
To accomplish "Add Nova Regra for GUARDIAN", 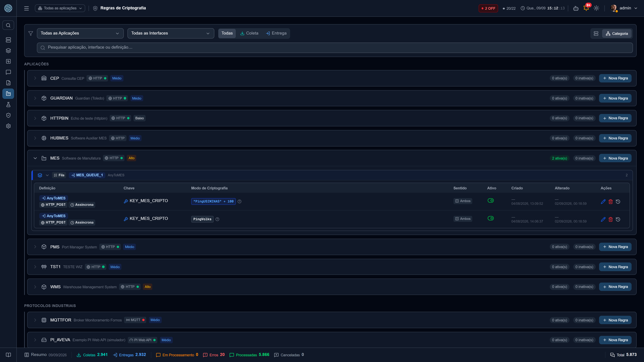I will click(615, 98).
